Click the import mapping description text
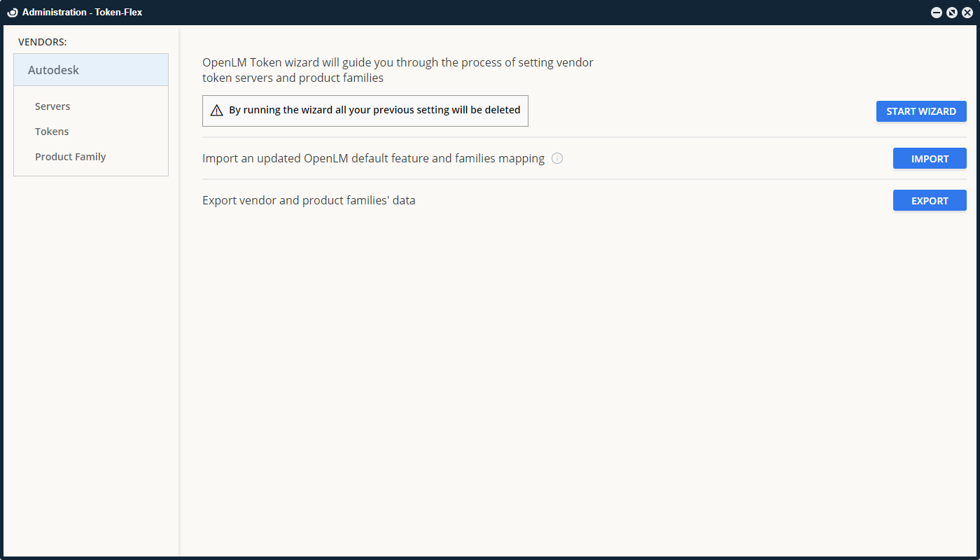Screen dimensions: 980x560 (x=372, y=158)
